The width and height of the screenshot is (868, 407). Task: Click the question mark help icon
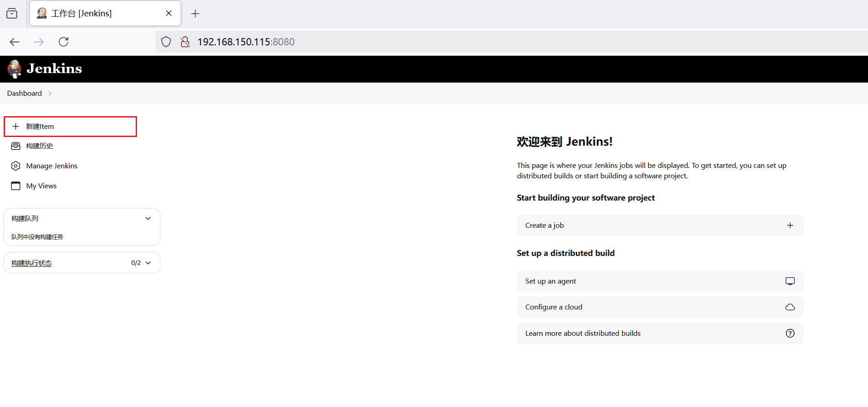[790, 333]
